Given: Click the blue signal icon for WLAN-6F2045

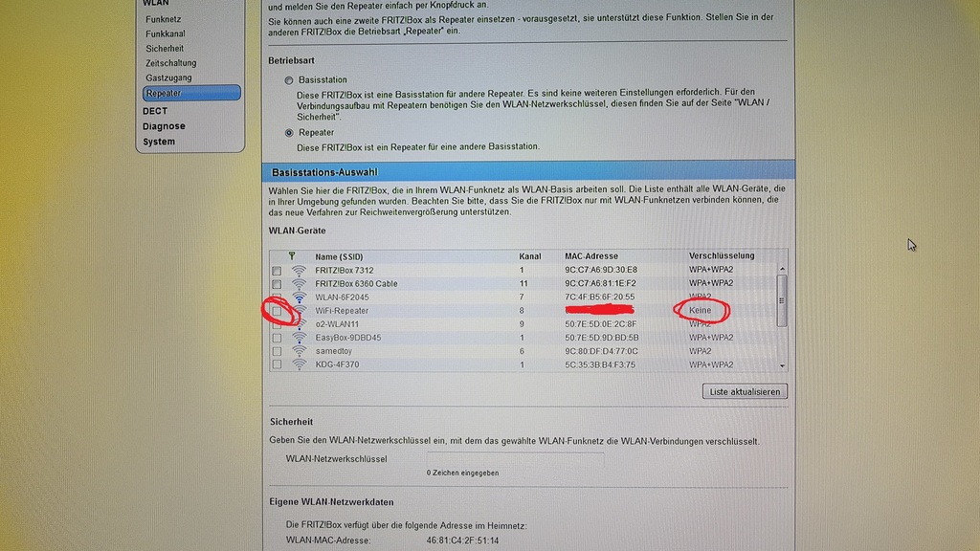Looking at the screenshot, I should click(299, 298).
